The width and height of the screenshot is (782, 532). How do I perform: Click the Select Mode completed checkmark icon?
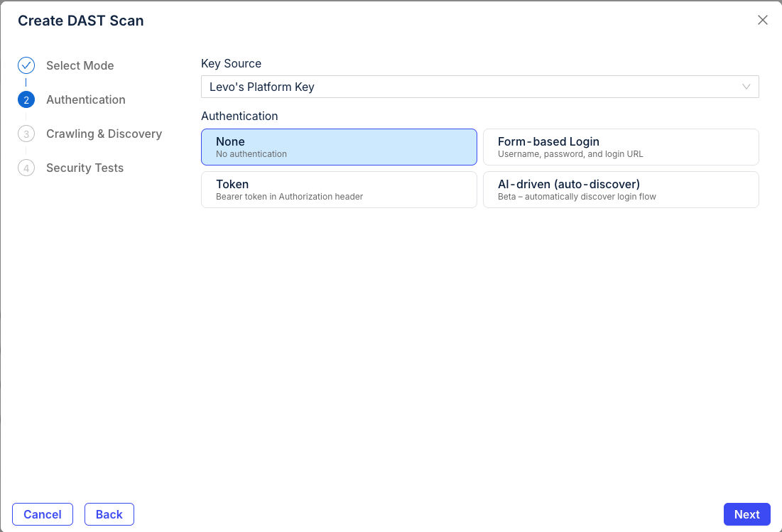(26, 65)
